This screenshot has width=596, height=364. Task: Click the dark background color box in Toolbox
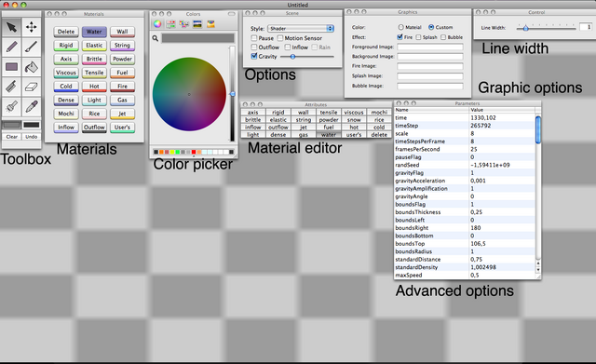(x=32, y=125)
